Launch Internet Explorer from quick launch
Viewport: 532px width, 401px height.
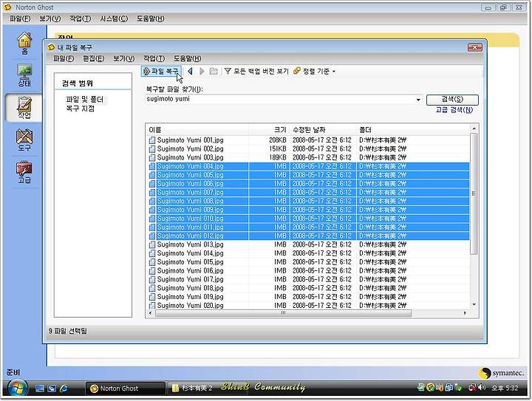(64, 388)
